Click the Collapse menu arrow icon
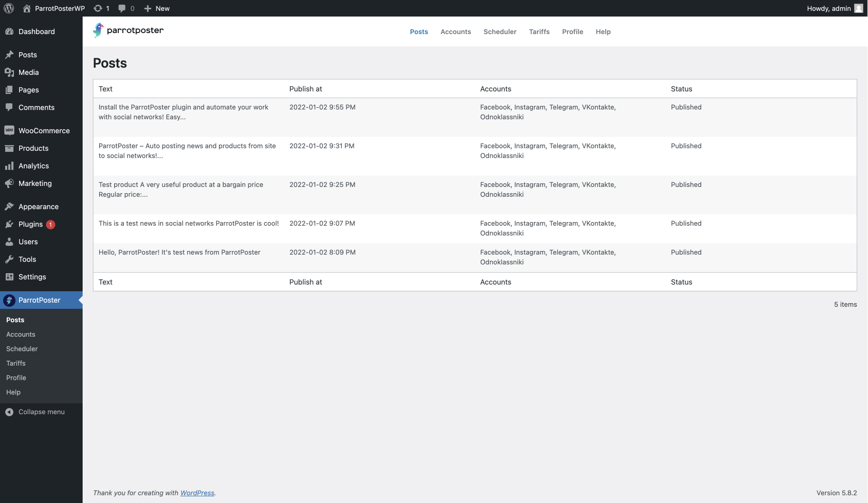Viewport: 868px width, 503px height. click(x=9, y=412)
